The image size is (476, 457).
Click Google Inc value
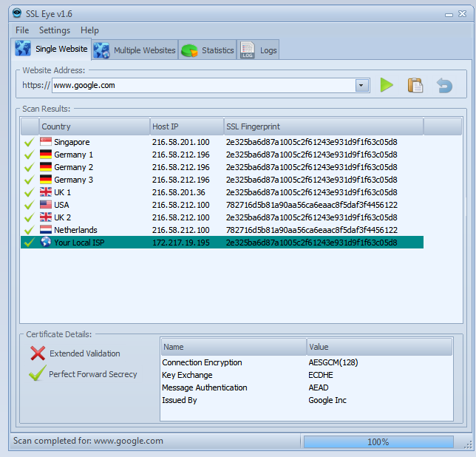pyautogui.click(x=327, y=400)
